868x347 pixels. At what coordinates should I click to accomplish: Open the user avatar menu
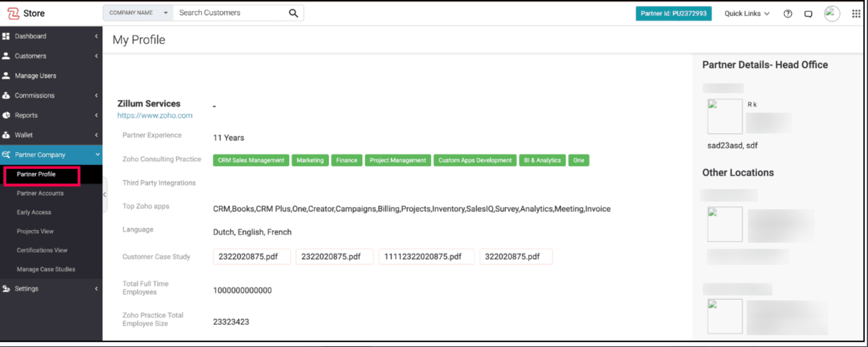pyautogui.click(x=832, y=14)
